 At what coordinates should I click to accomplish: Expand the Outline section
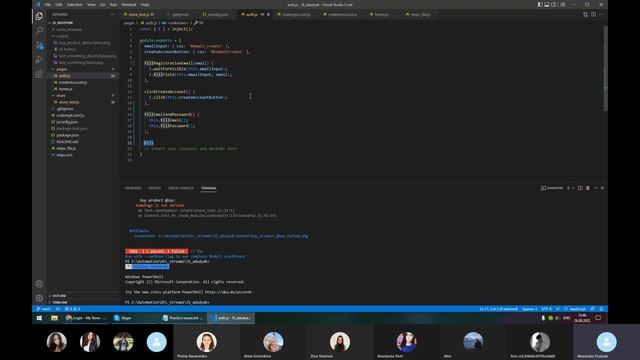pos(83,296)
